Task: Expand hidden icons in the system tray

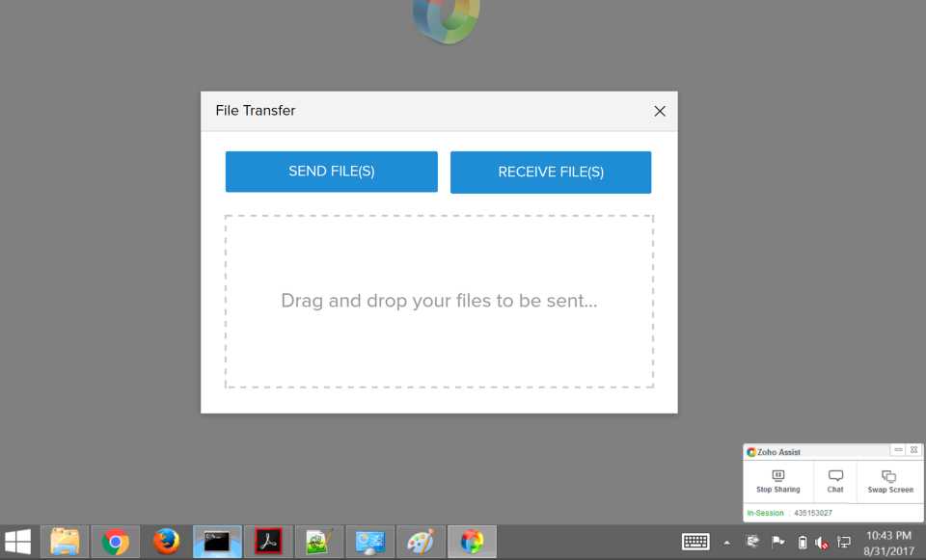Action: pos(726,541)
